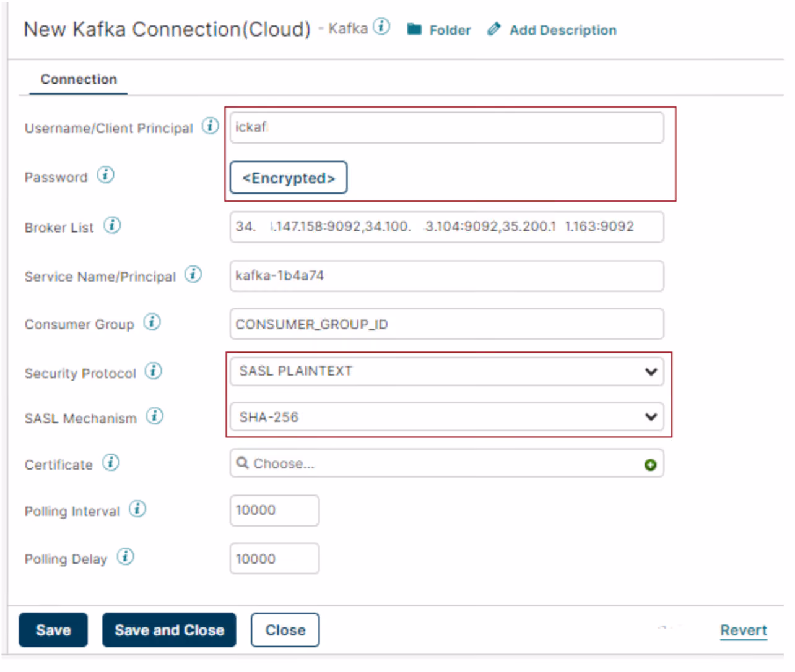Focus the Username/Client Principal input field
This screenshot has width=795, height=672.
(446, 127)
